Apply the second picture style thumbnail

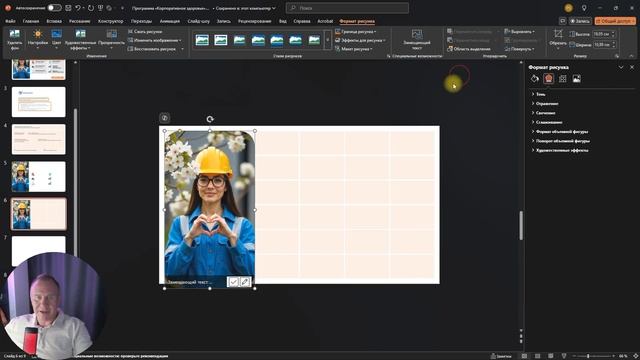(221, 40)
